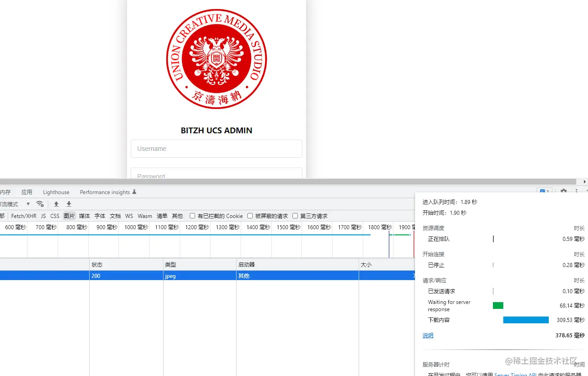Click the 600 毫秒 timeline marker
The width and height of the screenshot is (588, 376).
click(x=15, y=227)
